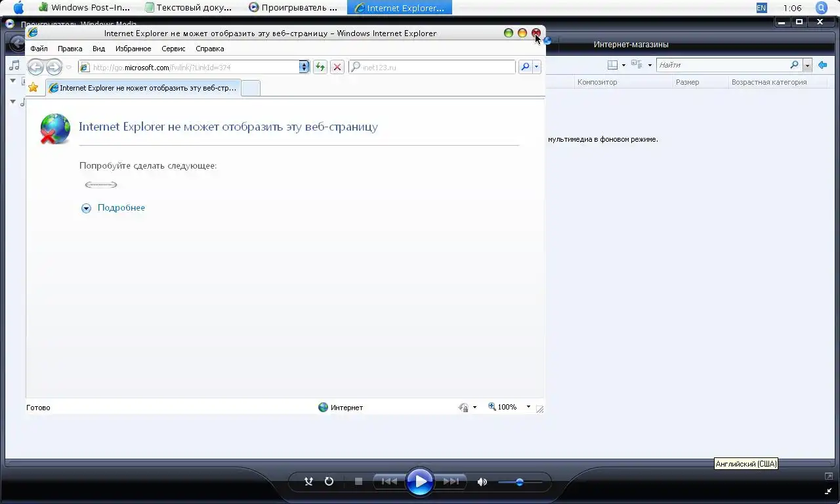
Task: Switch Media Player to compact mode
Action: 828,491
